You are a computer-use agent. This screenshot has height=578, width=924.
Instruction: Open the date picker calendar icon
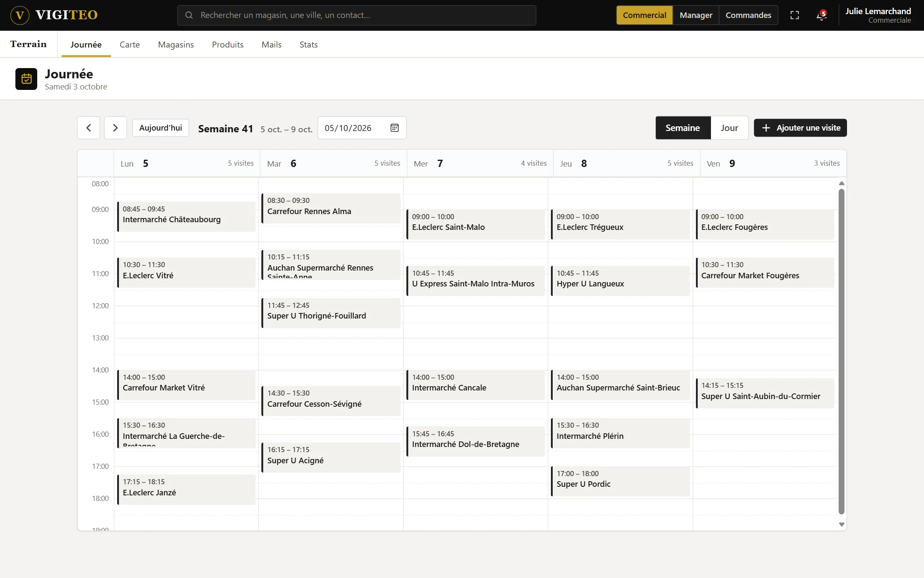point(394,128)
